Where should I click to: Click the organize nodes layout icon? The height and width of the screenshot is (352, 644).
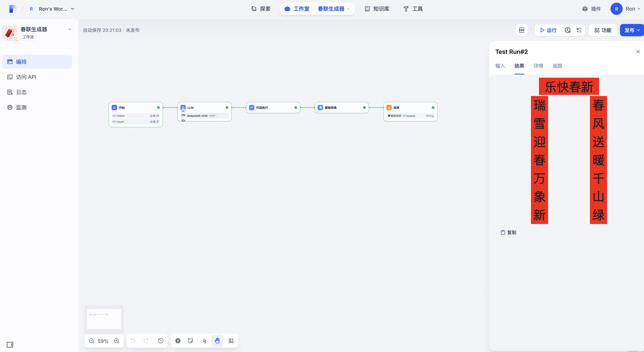coord(231,341)
